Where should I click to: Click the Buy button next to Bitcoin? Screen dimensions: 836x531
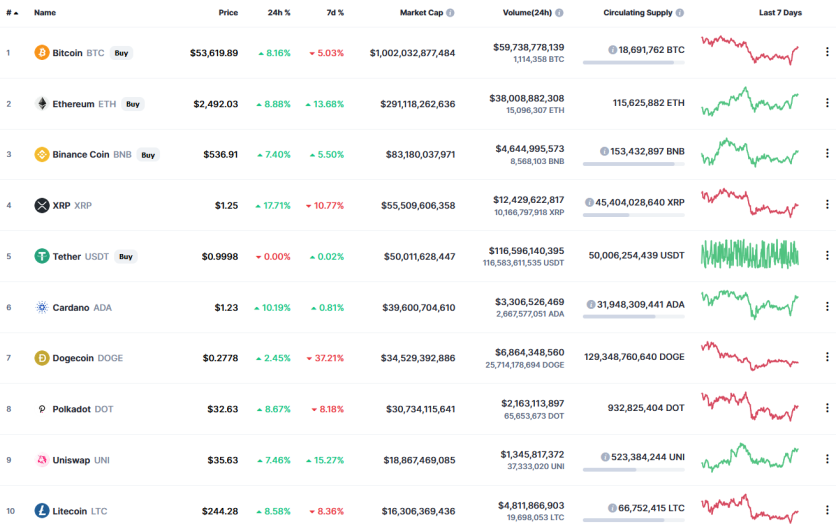pyautogui.click(x=122, y=53)
